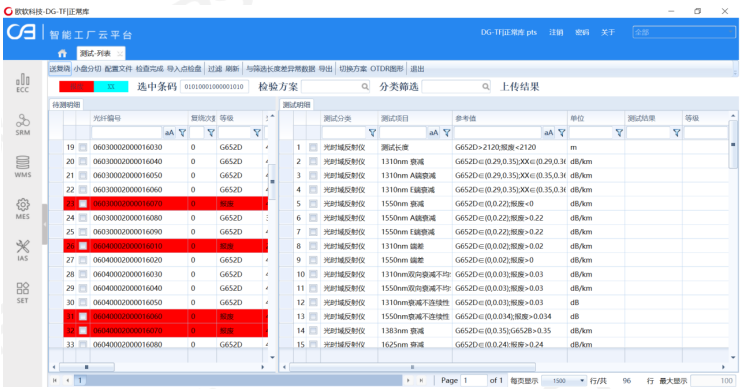
Task: Tick checkbox for red row 06030002000016070
Action: point(83,204)
